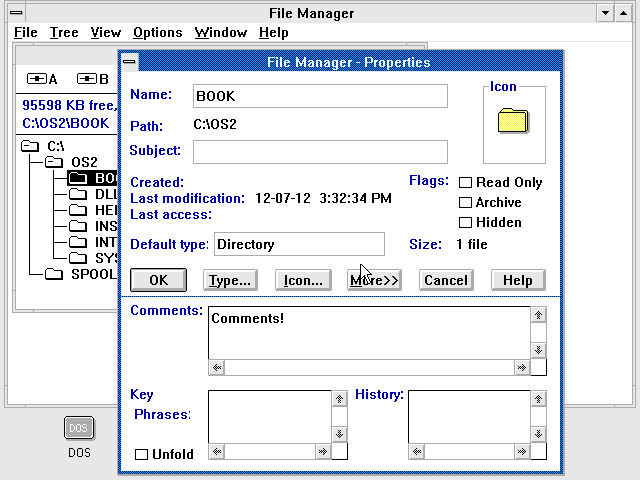Click the Icon... button
Viewport: 640px width, 480px height.
[303, 280]
